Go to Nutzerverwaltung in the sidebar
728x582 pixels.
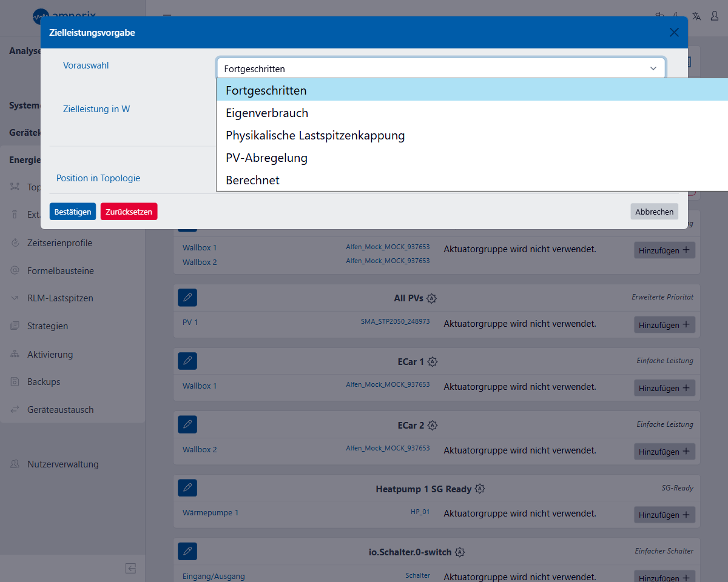[x=62, y=464]
